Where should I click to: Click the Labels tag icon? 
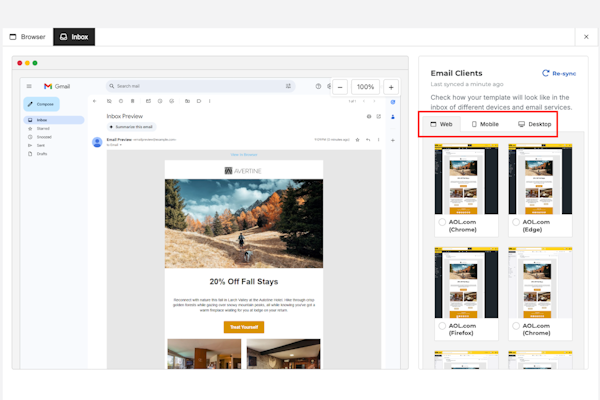click(x=199, y=101)
